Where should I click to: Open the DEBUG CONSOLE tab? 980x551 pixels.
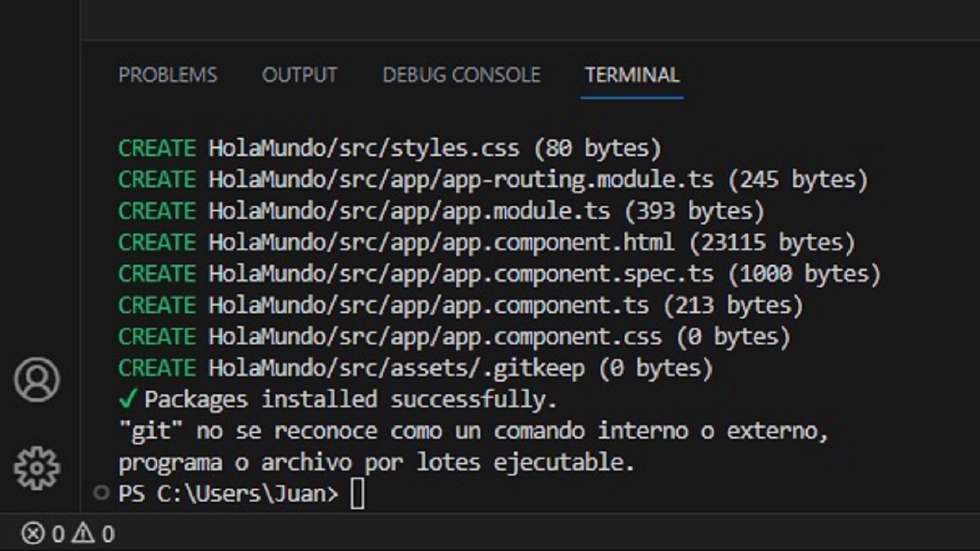[461, 75]
